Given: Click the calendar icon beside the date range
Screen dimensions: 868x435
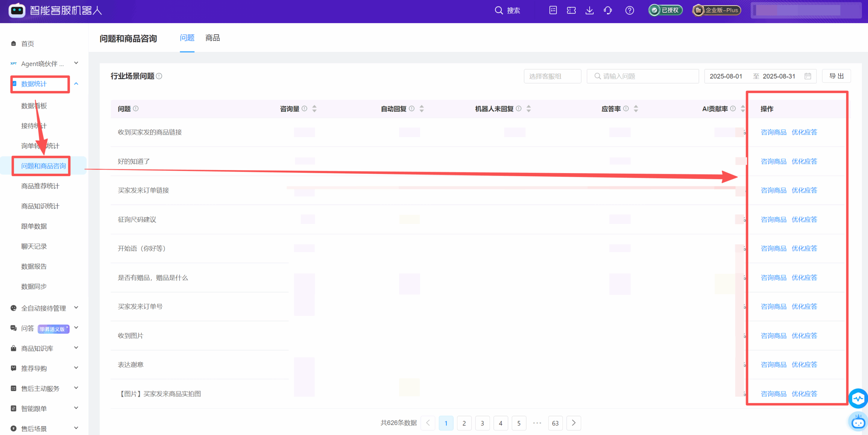Looking at the screenshot, I should [807, 76].
